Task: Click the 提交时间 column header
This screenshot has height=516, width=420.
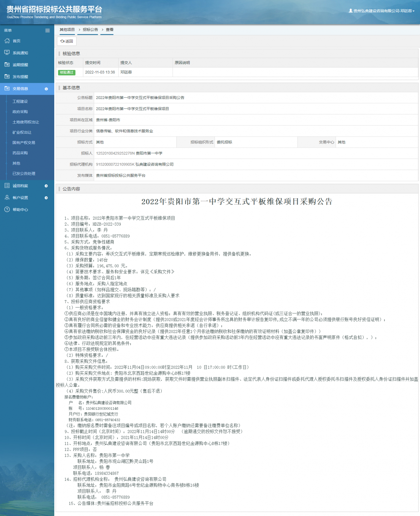Action: tap(93, 63)
